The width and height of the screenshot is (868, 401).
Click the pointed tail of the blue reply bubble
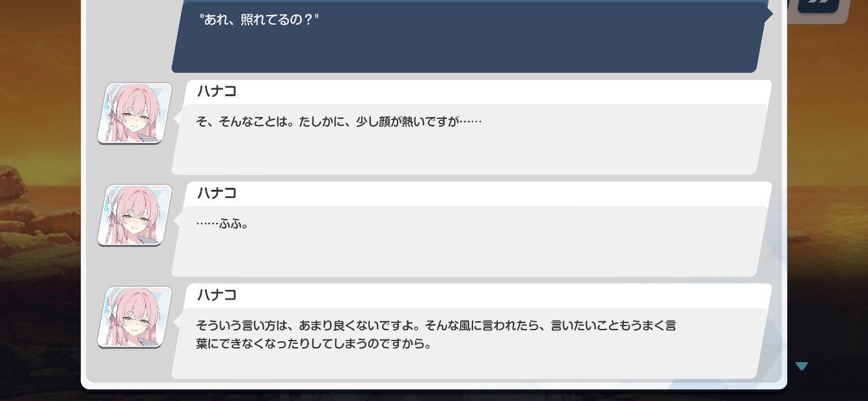coord(769,13)
